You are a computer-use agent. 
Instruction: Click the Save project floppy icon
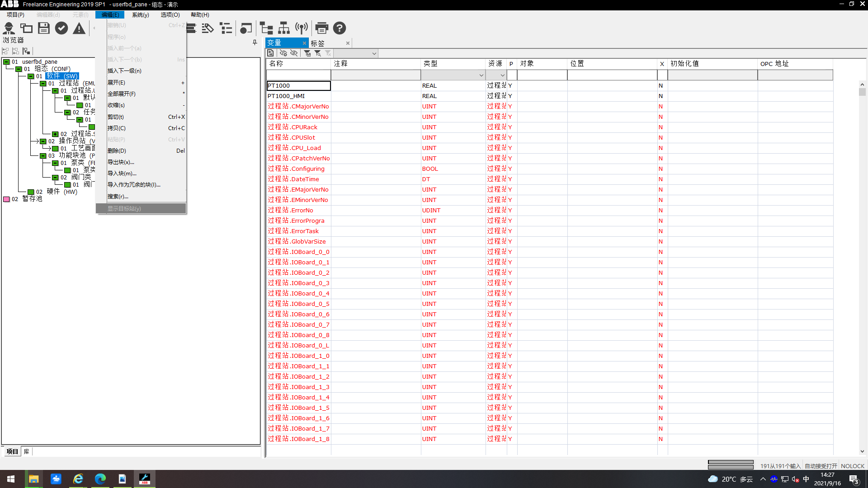[44, 28]
